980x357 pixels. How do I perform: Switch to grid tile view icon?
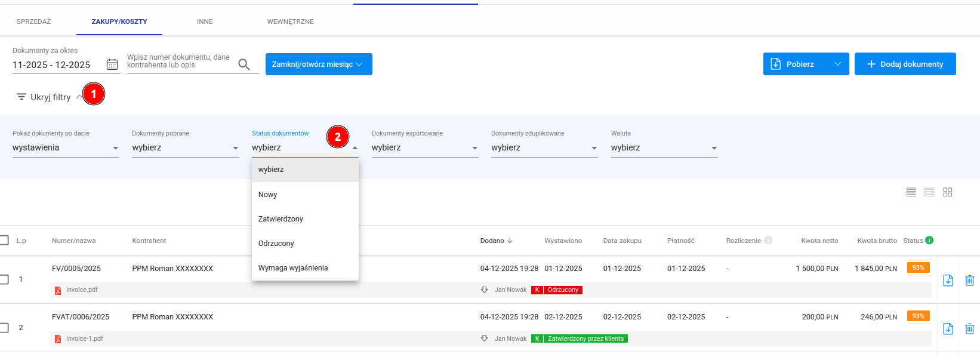click(948, 192)
